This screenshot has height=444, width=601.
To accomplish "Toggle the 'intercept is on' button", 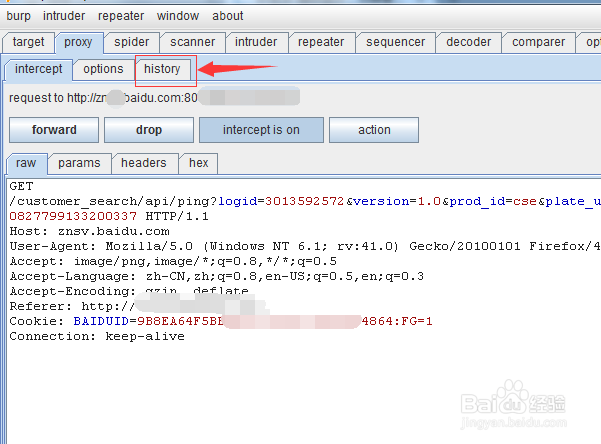I will point(261,130).
